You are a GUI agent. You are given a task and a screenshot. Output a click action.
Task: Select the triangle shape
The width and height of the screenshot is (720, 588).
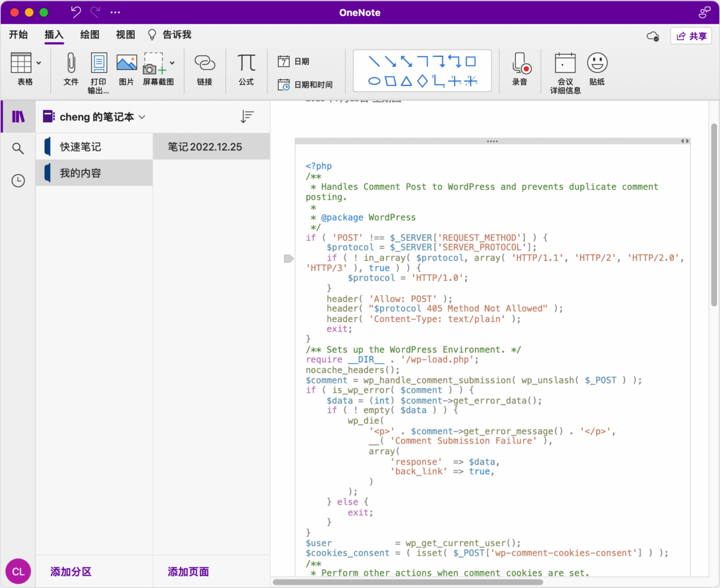pos(407,81)
